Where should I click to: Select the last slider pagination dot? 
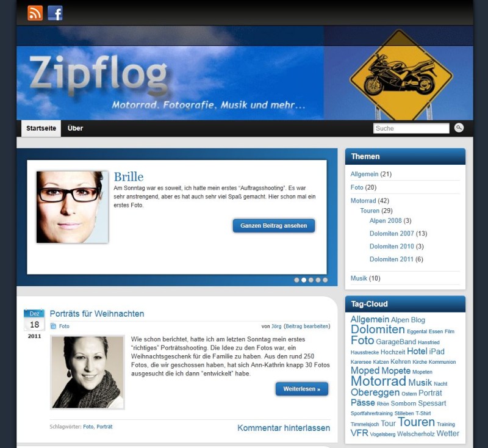325,280
